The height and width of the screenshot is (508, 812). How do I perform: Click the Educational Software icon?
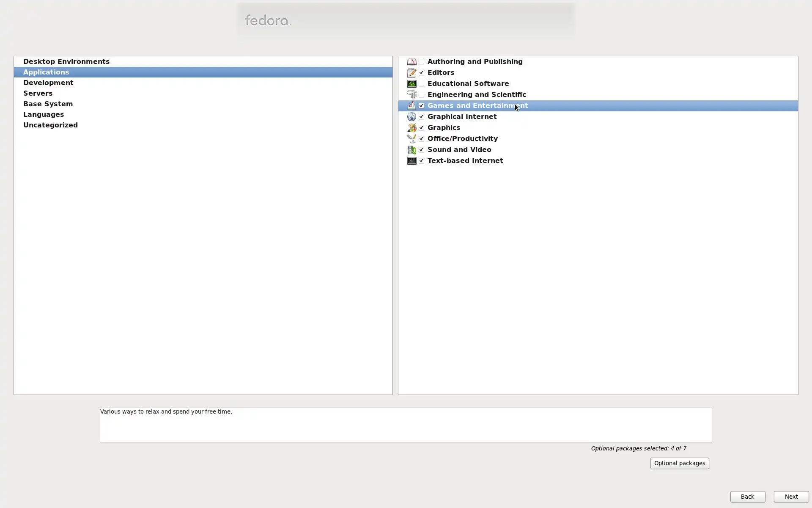pos(411,84)
